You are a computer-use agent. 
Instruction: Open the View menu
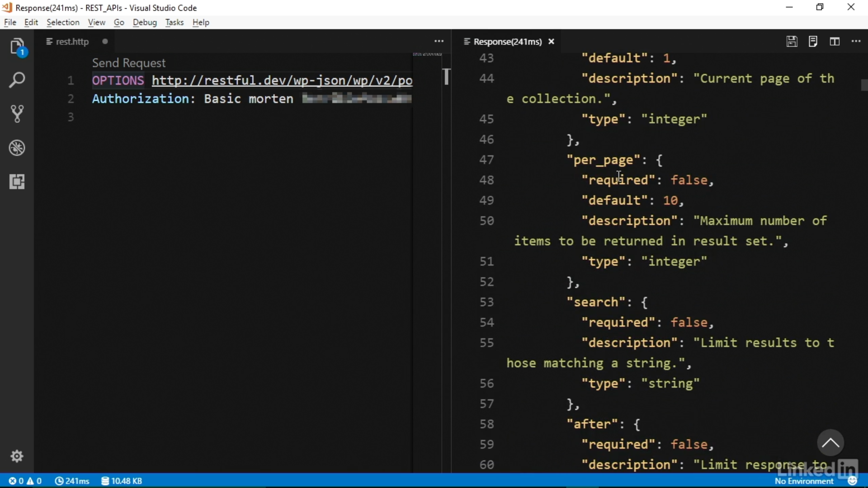click(x=96, y=22)
